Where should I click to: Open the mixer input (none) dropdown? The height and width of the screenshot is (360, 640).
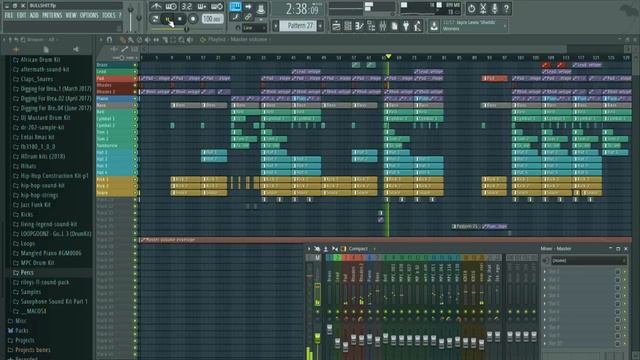(x=588, y=261)
